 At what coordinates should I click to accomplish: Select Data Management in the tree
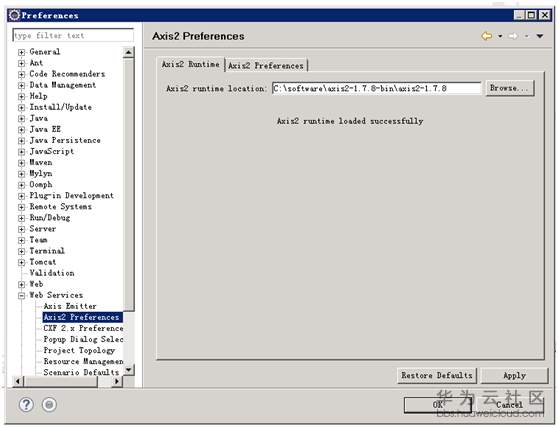point(63,85)
